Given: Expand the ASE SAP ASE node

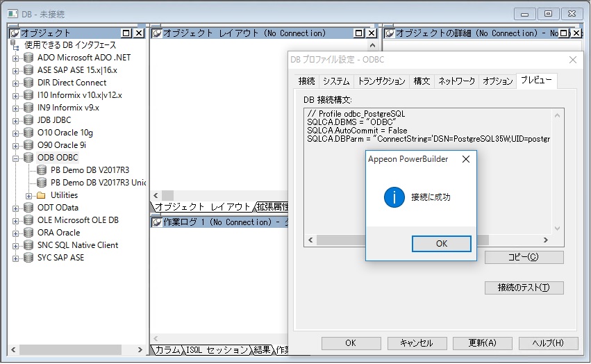Looking at the screenshot, I should pos(15,71).
